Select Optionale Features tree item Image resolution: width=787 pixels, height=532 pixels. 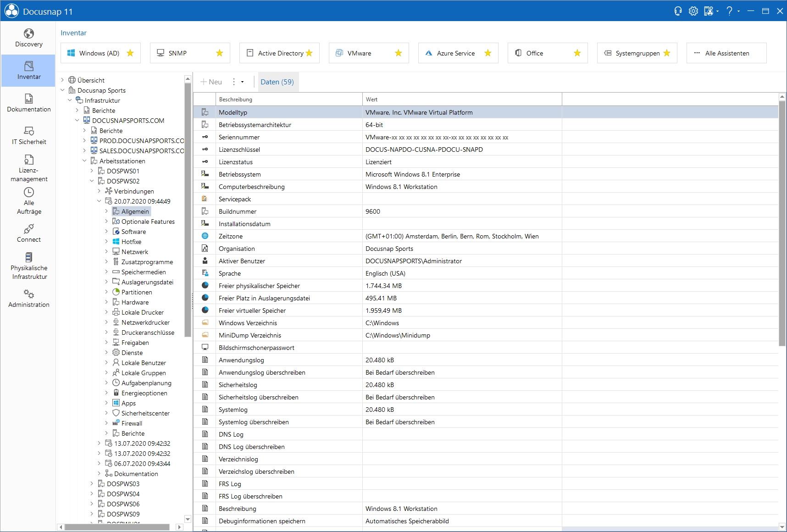click(148, 222)
